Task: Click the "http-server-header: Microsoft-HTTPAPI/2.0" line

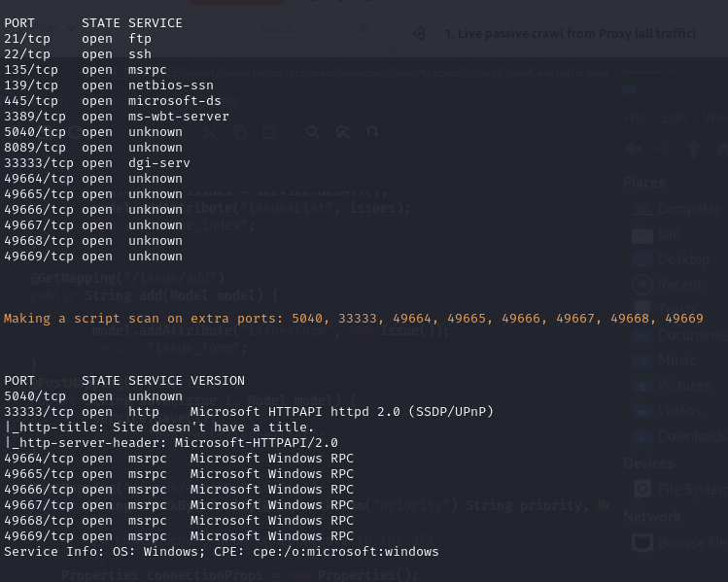Action: point(171,443)
